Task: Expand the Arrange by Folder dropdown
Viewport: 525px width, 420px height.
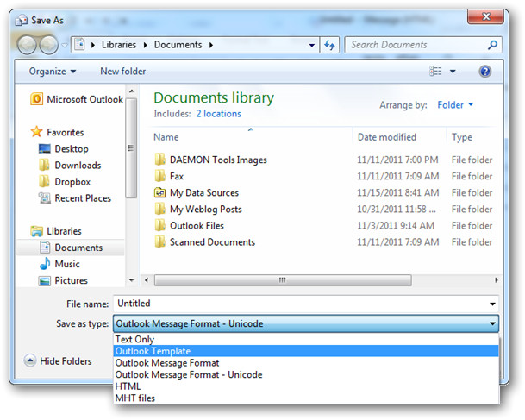Action: pos(455,105)
